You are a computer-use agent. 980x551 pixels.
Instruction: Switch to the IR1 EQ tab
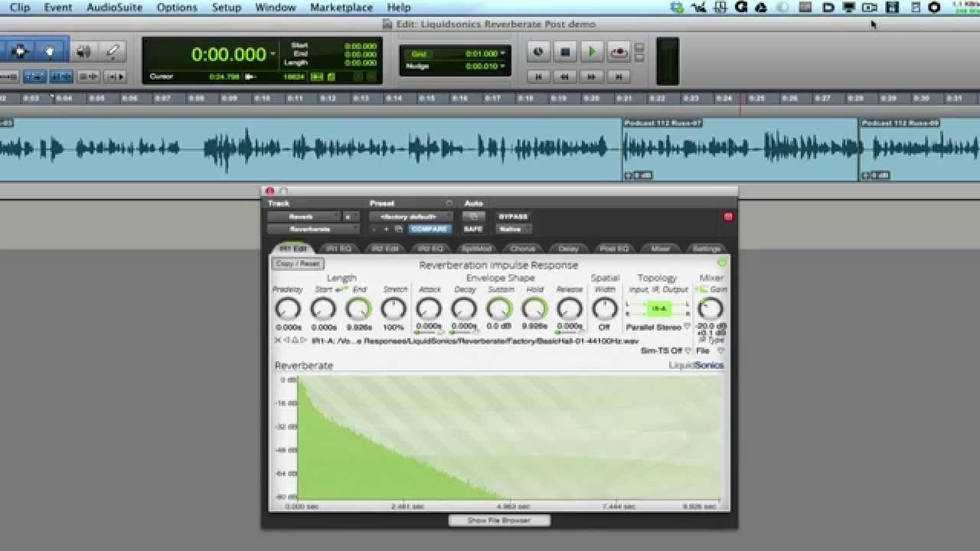coord(339,249)
